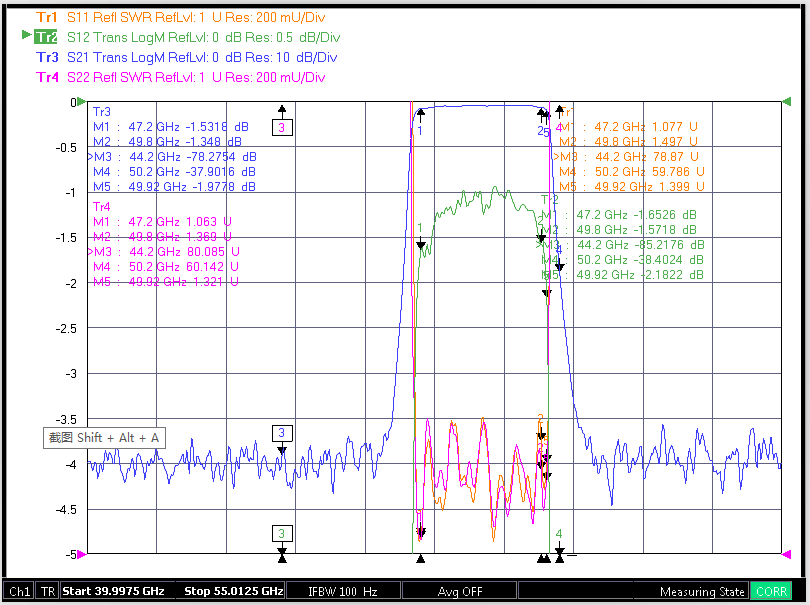Edit the Stop 55.0125 GHz field

(233, 591)
